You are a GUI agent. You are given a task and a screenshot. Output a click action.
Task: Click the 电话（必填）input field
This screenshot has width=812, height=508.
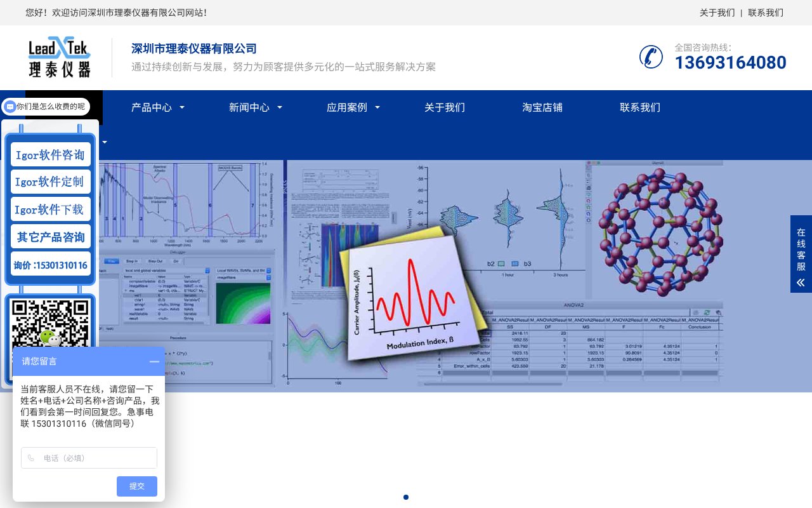tap(89, 458)
